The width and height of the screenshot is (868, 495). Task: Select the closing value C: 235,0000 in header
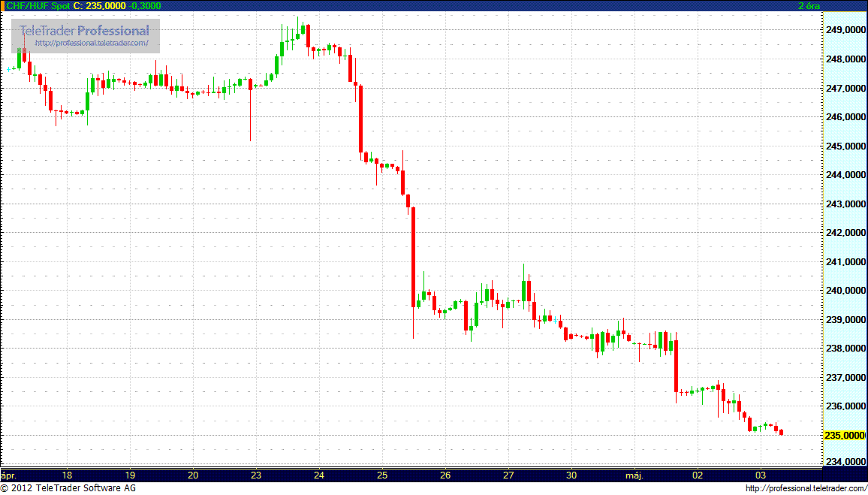click(99, 5)
